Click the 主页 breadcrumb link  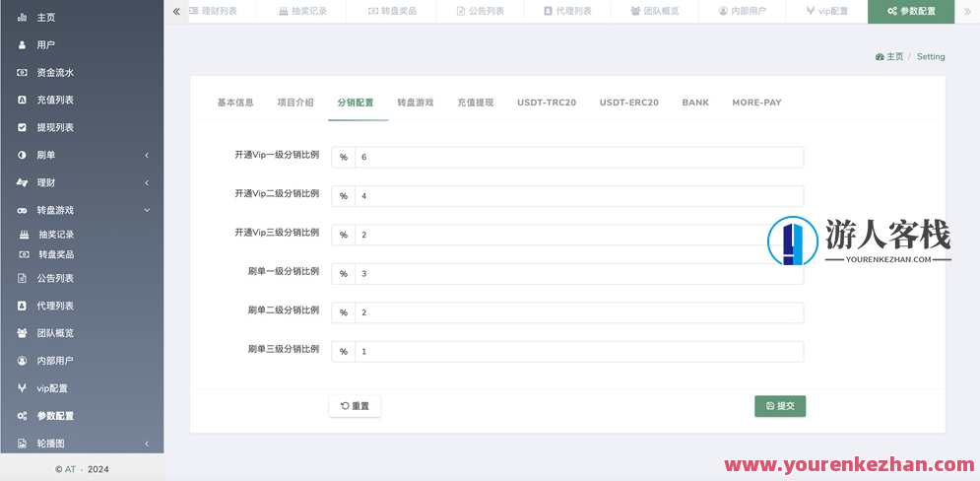click(895, 57)
